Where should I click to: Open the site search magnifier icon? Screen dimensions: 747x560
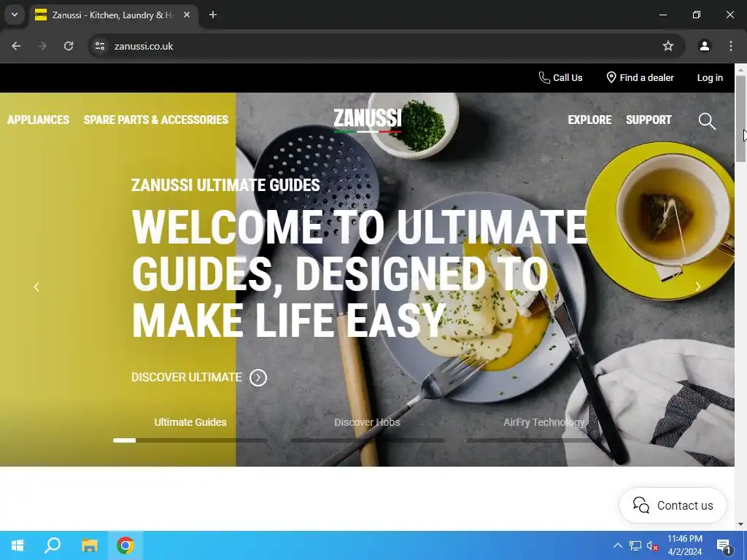tap(707, 121)
